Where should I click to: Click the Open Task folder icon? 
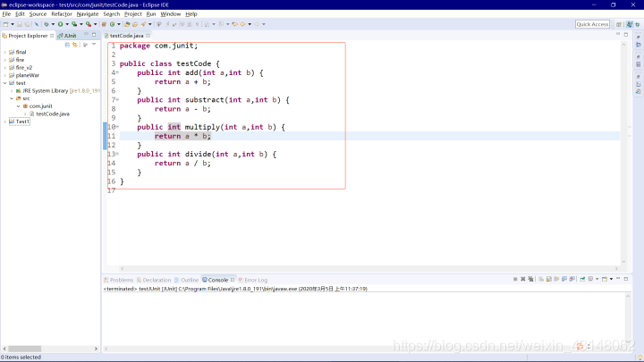coord(135,24)
